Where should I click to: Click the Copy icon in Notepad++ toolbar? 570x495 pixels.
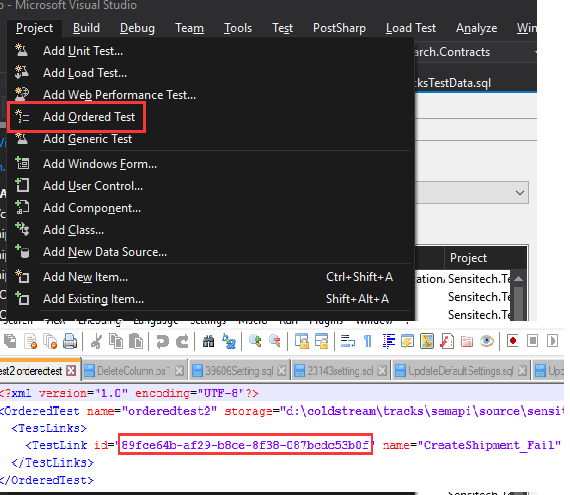click(x=116, y=342)
